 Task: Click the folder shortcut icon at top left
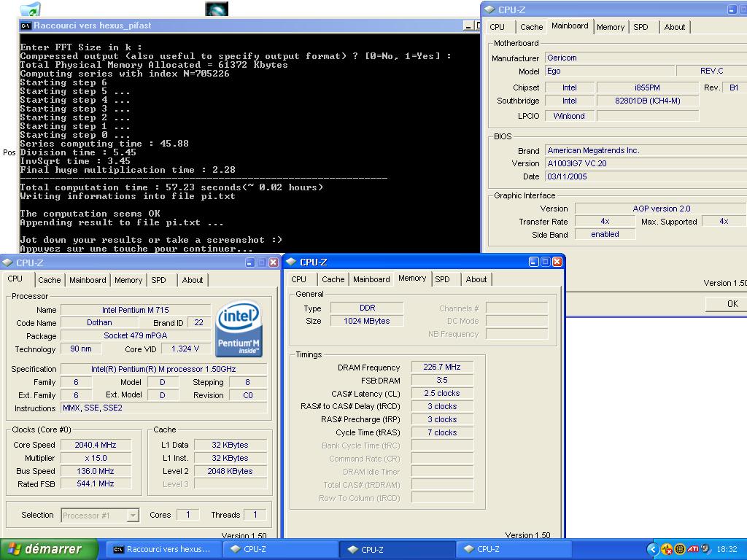[31, 9]
